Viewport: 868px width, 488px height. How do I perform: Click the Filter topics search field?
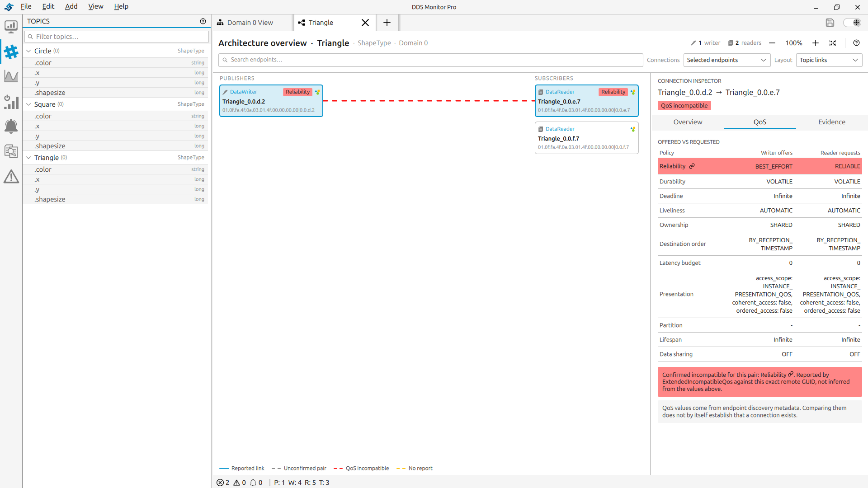point(117,37)
